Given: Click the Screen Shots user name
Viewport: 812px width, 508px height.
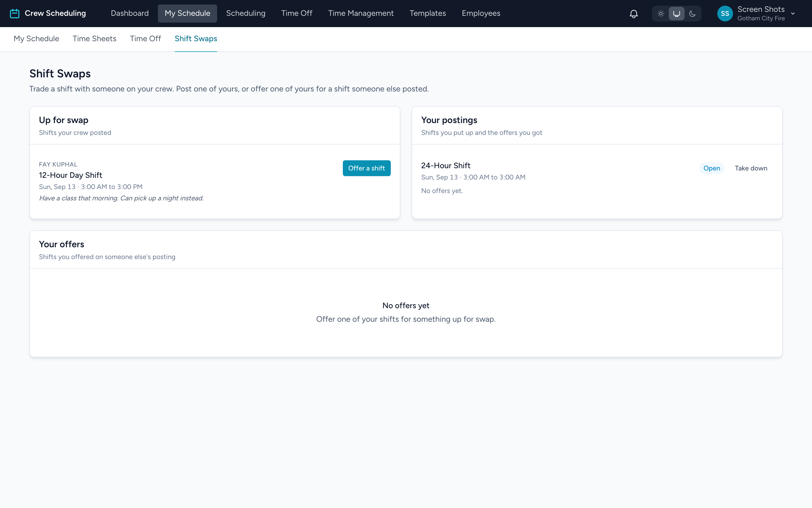Looking at the screenshot, I should point(761,9).
